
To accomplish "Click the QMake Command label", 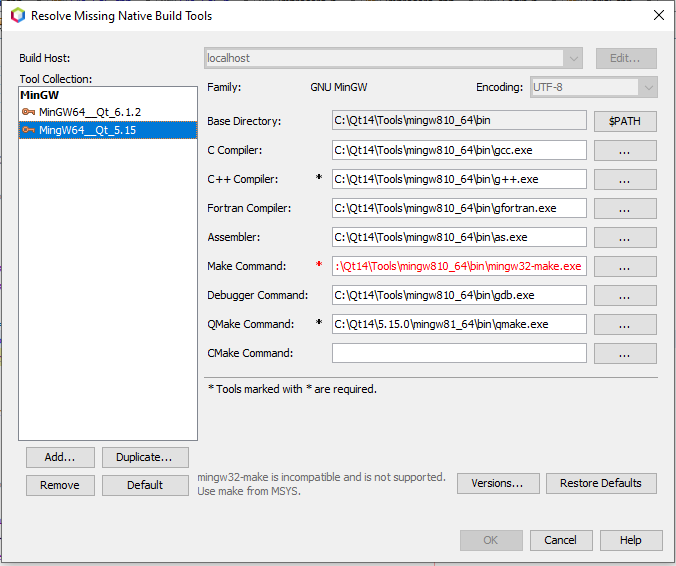I will [x=250, y=324].
